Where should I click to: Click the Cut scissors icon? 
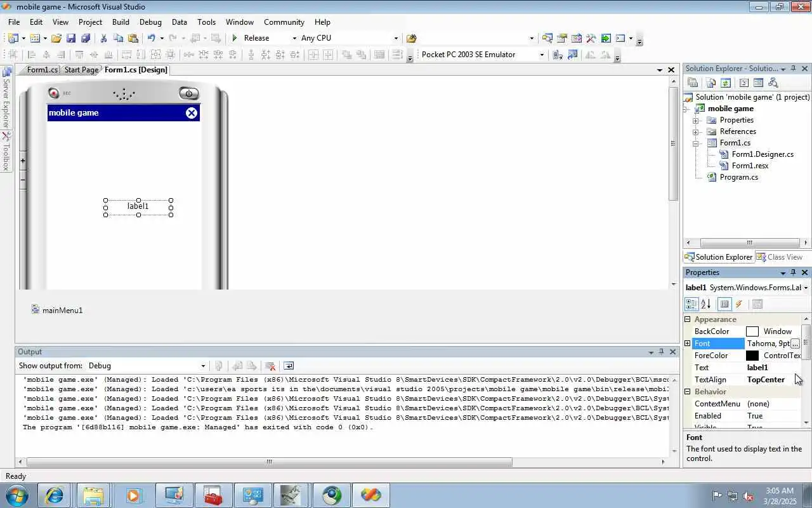point(103,38)
